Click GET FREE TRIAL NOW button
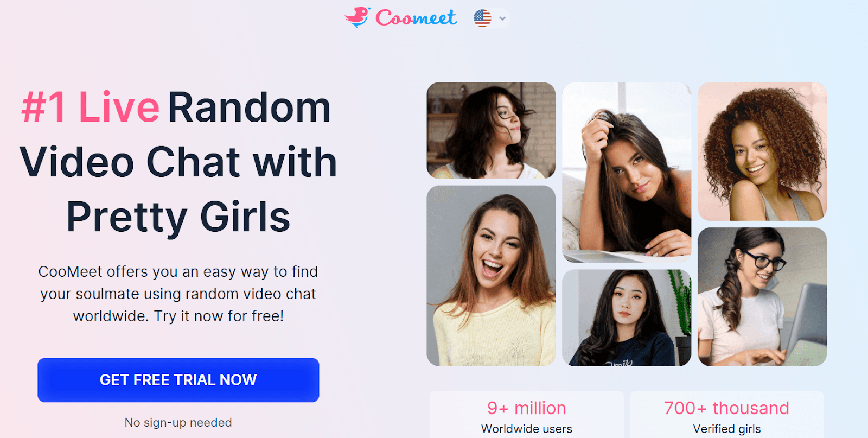This screenshot has height=438, width=868. [x=178, y=380]
